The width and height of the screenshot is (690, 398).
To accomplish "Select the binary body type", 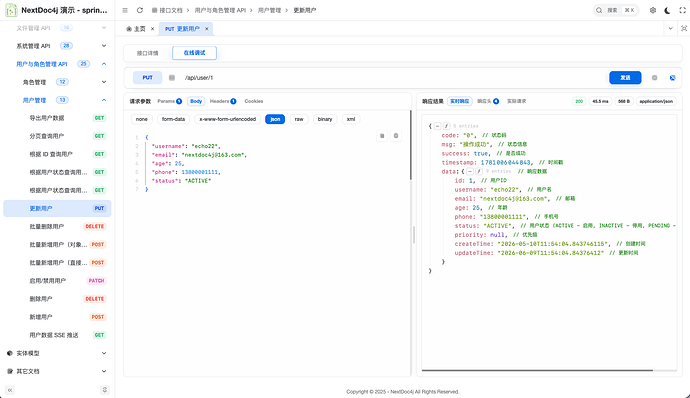I will click(325, 119).
